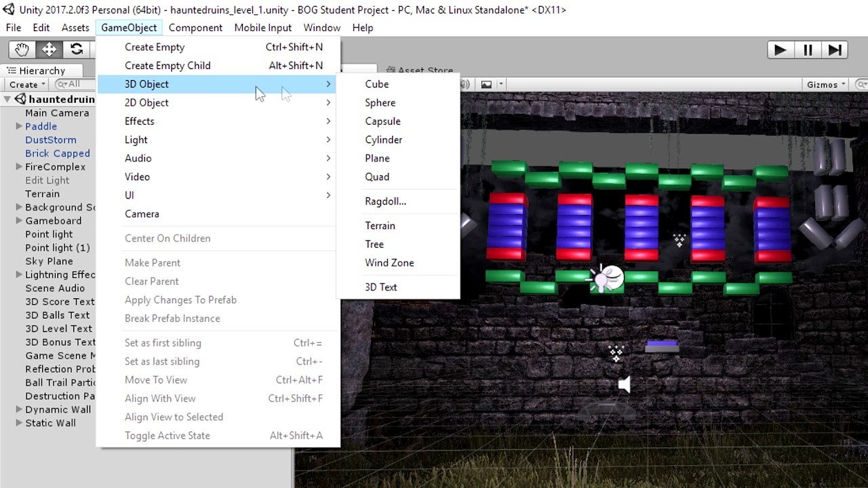Select the Move tool
The width and height of the screenshot is (868, 488).
pos(50,49)
